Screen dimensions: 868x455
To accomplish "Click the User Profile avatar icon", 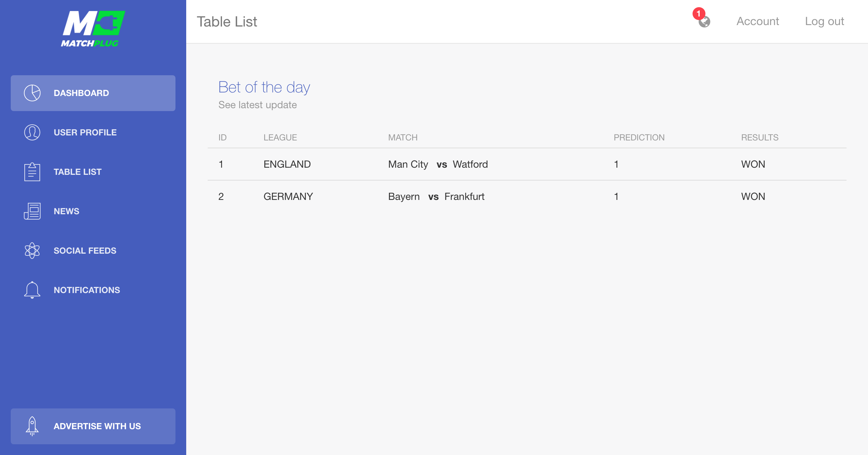I will 32,133.
